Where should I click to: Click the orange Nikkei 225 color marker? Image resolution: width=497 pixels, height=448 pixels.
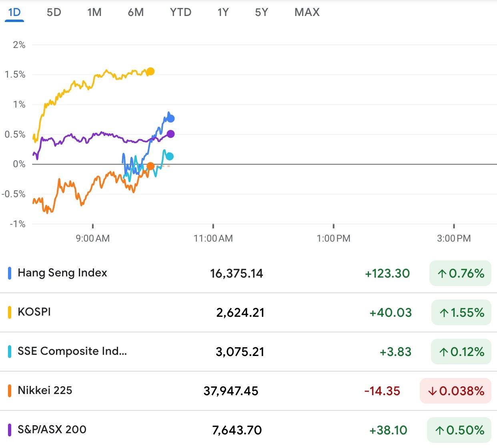click(10, 391)
